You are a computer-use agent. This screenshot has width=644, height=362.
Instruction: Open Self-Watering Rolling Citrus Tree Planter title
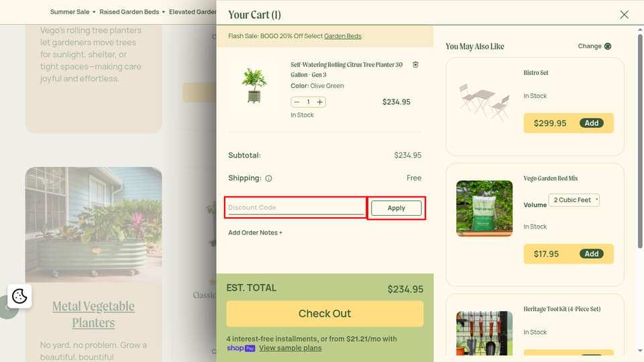[x=346, y=69]
